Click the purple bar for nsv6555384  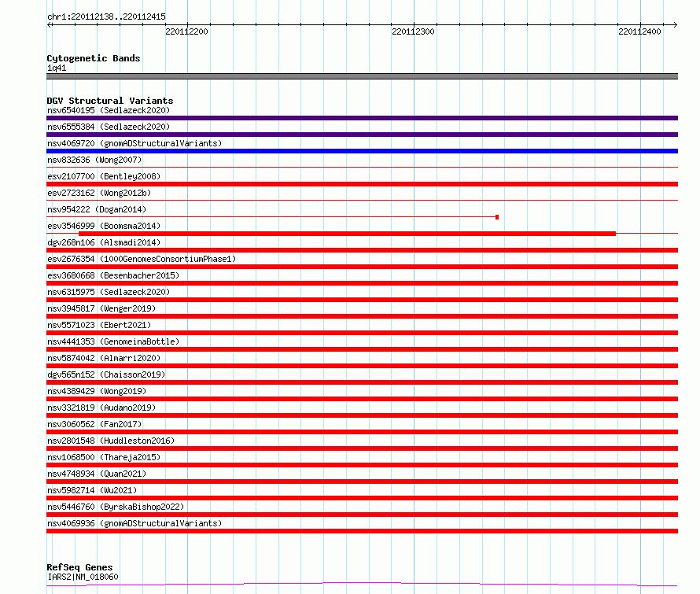click(362, 135)
